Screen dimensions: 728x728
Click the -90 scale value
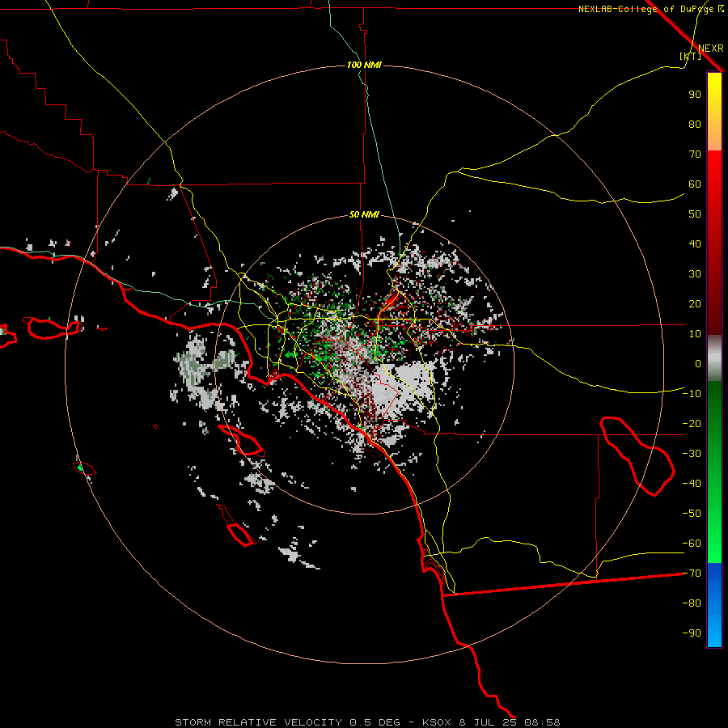pyautogui.click(x=692, y=633)
